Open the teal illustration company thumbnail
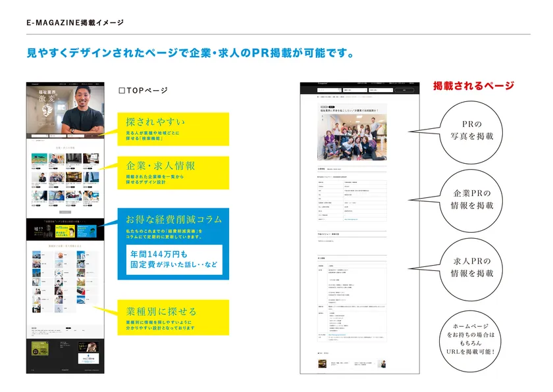The height and width of the screenshot is (392, 553). (39, 158)
